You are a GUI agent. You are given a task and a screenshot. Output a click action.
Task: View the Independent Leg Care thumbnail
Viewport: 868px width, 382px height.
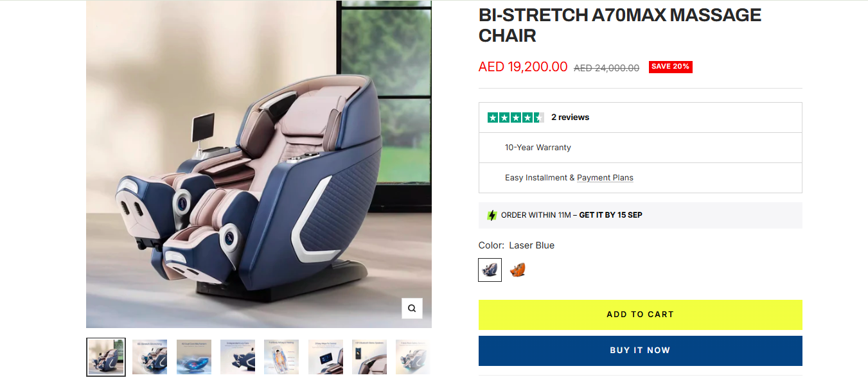[x=238, y=357]
